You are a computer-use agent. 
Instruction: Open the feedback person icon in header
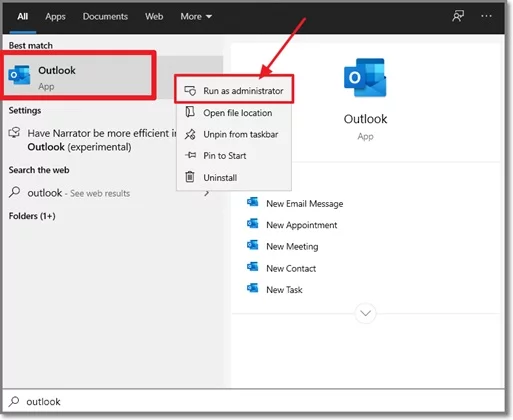pyautogui.click(x=458, y=16)
